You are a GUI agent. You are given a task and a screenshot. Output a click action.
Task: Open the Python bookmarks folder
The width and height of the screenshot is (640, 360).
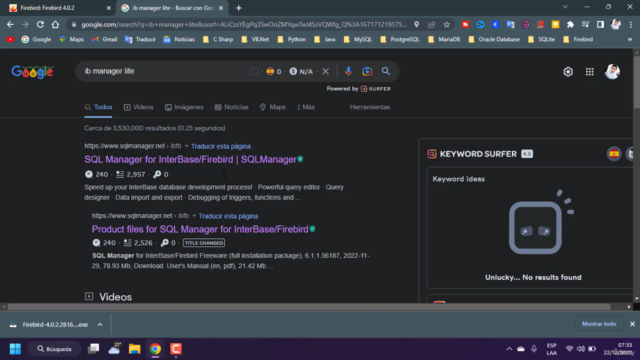291,39
